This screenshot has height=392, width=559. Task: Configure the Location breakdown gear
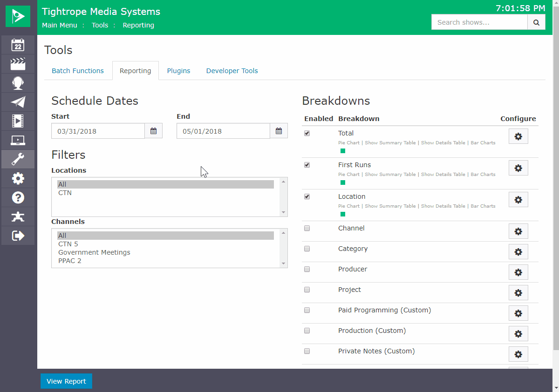[x=518, y=200]
